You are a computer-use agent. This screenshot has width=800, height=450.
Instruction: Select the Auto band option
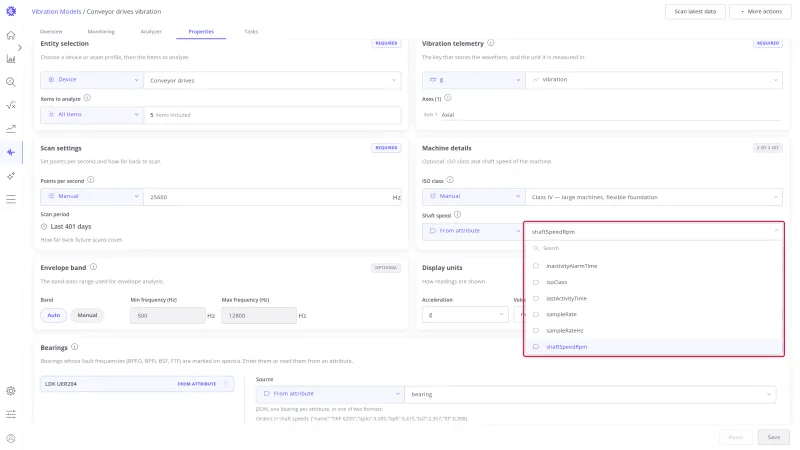(x=54, y=315)
